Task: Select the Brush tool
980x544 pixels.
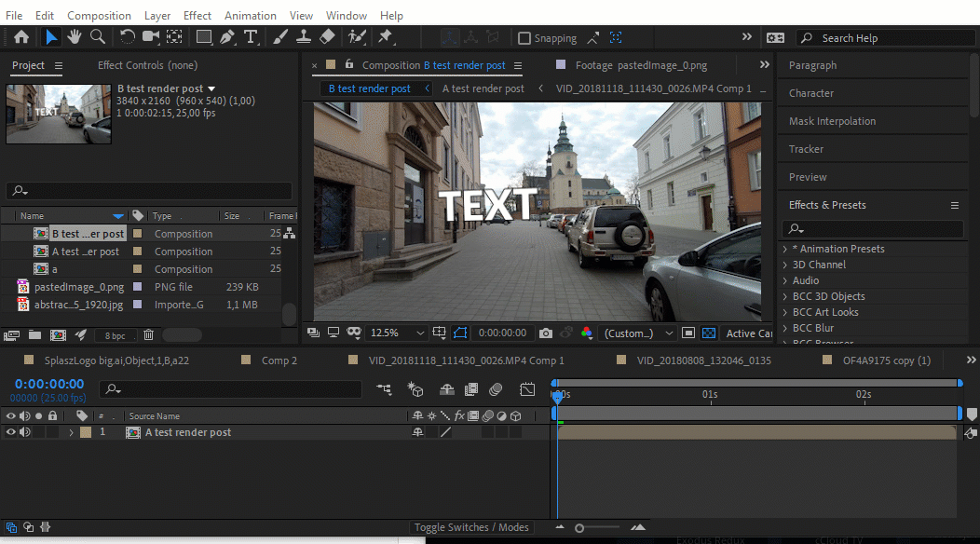Action: (x=280, y=37)
